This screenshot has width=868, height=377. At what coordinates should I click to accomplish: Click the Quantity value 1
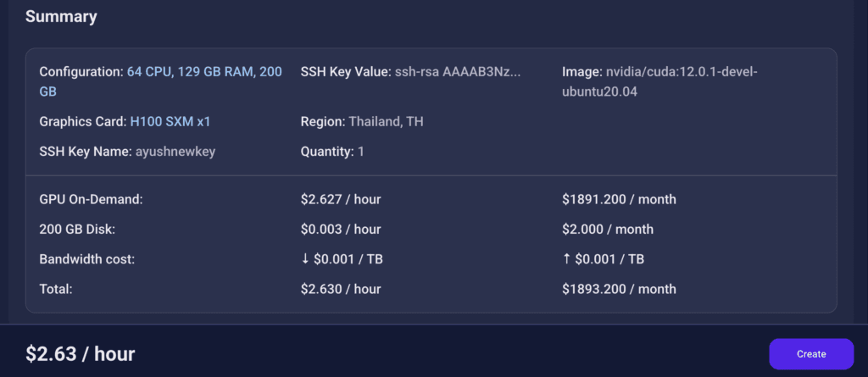360,152
